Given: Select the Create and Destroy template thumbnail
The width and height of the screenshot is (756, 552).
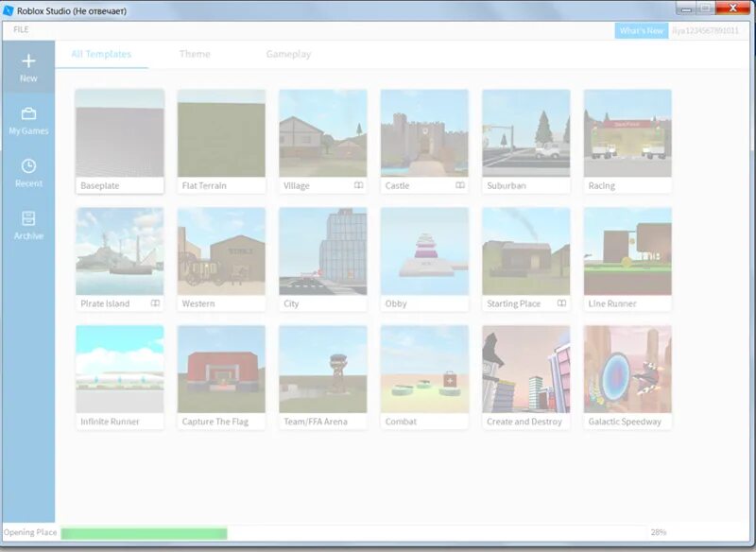Looking at the screenshot, I should 526,370.
